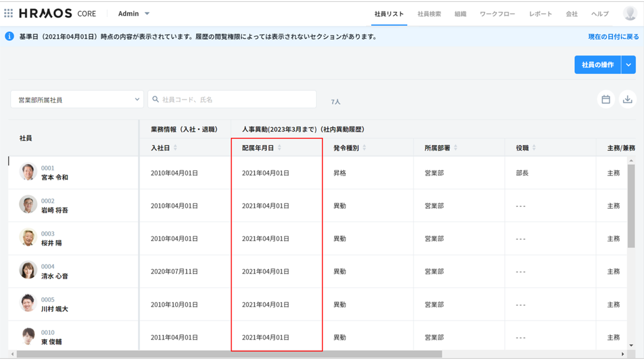Switch to 社員検索 tab

point(429,14)
